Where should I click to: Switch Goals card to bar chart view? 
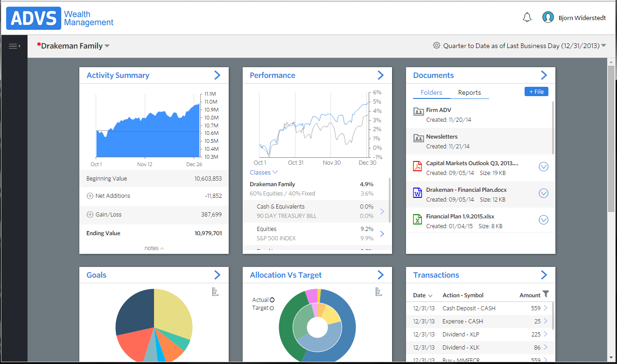point(215,292)
